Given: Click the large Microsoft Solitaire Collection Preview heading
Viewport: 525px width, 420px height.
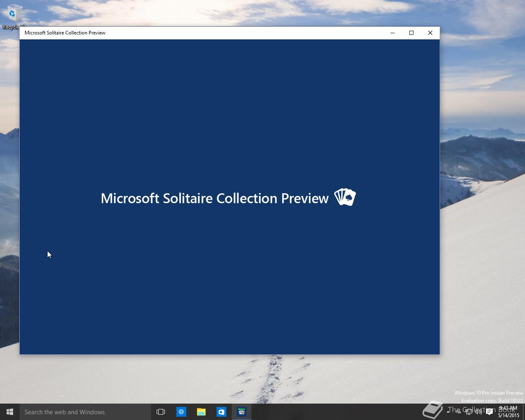Looking at the screenshot, I should [x=215, y=198].
